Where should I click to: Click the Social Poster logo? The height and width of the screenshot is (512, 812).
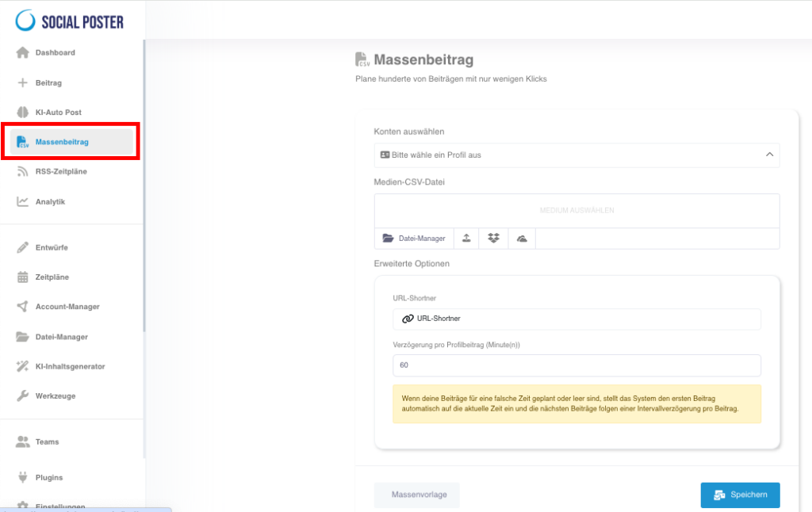[70, 21]
